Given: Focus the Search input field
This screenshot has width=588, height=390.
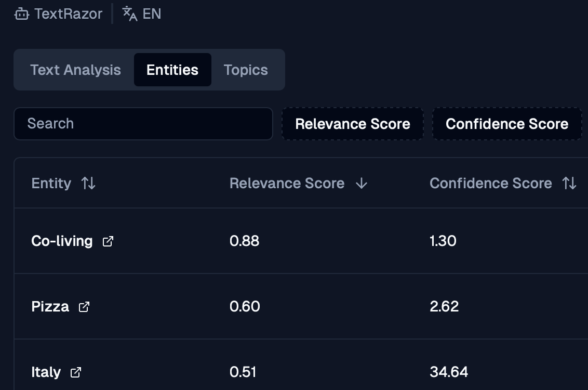Looking at the screenshot, I should tap(143, 124).
